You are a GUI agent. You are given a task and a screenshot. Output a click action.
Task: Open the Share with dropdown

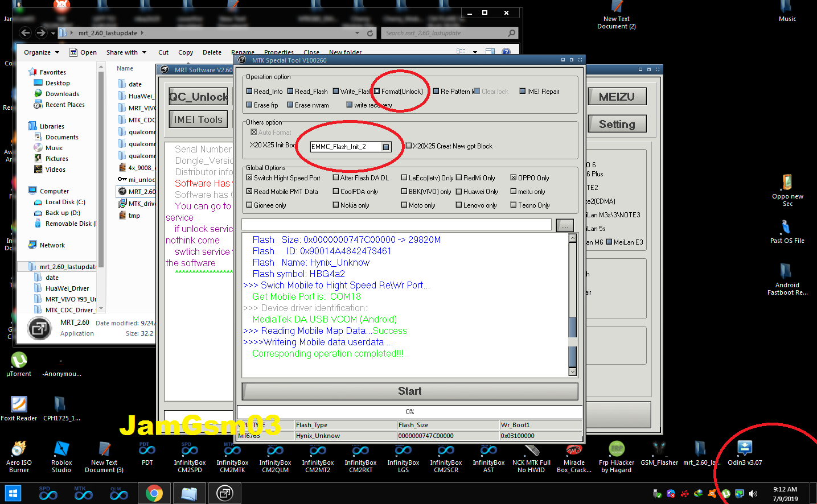126,52
